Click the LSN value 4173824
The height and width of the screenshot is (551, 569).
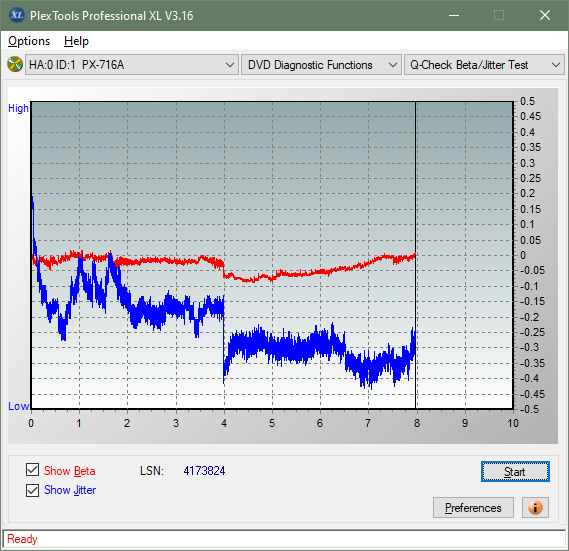tap(204, 471)
